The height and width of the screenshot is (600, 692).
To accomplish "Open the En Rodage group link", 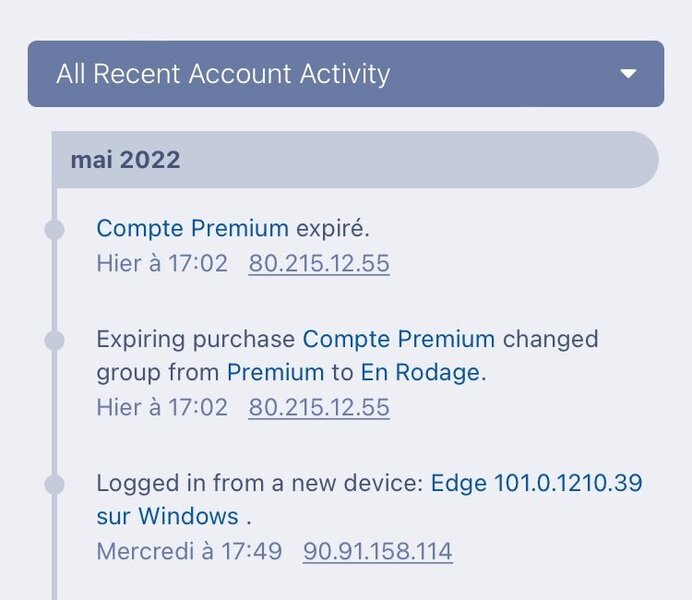I will (421, 373).
